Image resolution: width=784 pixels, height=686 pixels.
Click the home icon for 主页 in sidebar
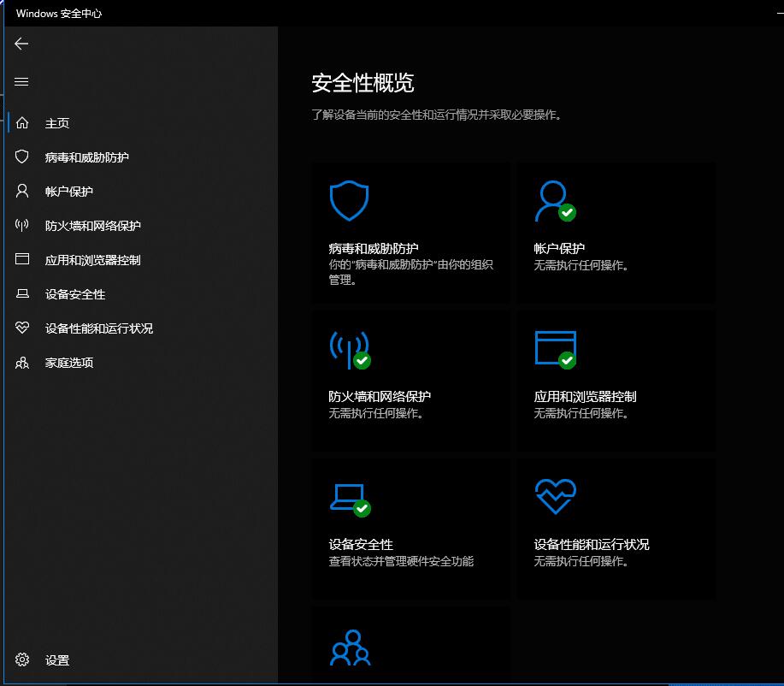point(21,122)
